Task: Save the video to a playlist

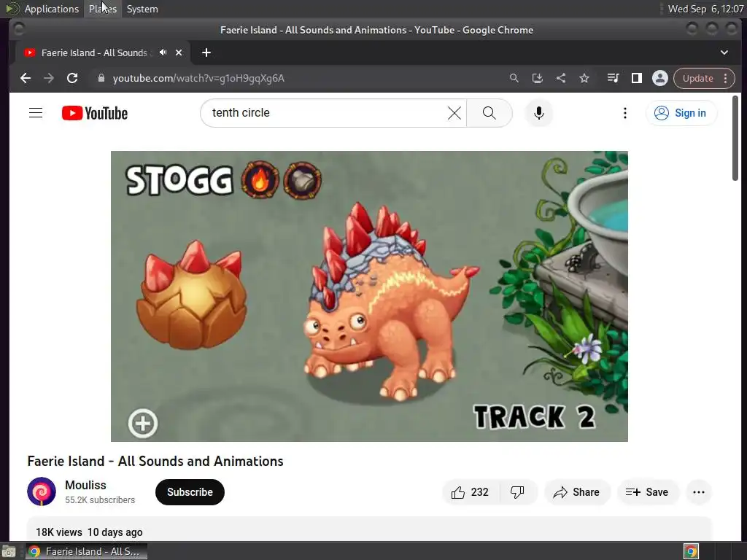Action: 647,492
